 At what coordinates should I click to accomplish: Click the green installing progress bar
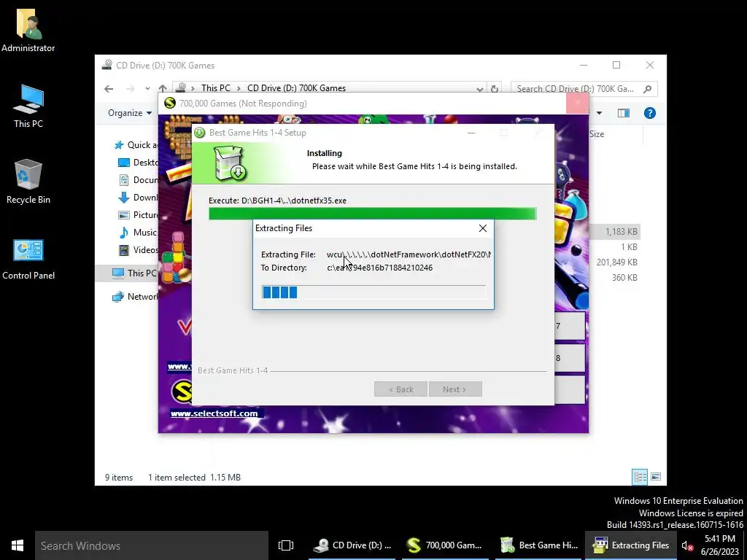373,214
